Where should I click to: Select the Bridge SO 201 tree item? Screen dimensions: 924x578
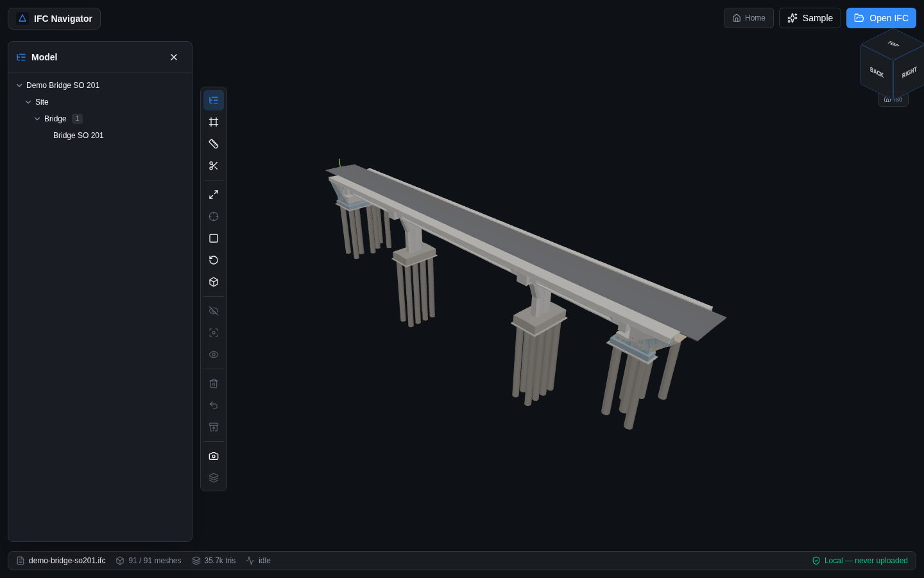point(78,136)
